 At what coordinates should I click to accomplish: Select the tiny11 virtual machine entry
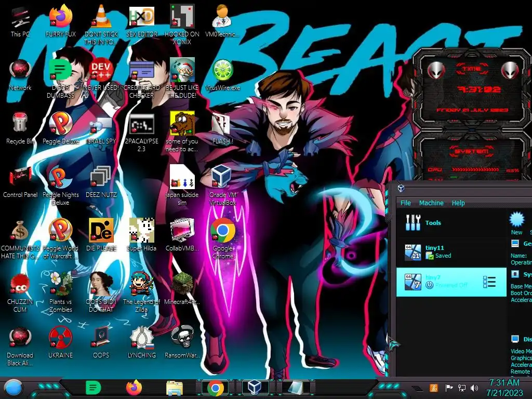pyautogui.click(x=451, y=252)
